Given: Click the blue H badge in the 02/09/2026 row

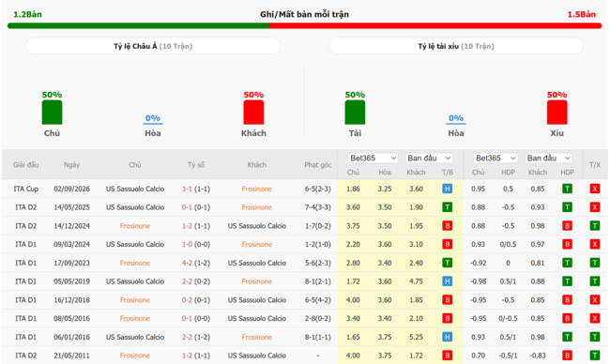Looking at the screenshot, I should pos(447,189).
